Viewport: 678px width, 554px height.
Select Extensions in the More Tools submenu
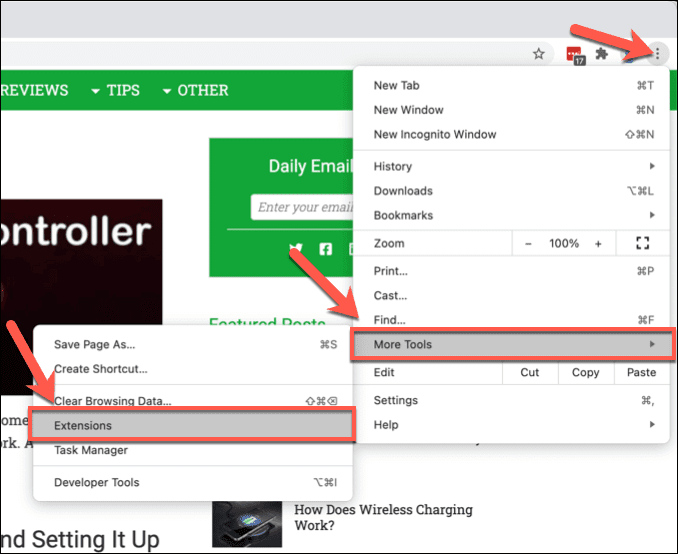pos(192,425)
